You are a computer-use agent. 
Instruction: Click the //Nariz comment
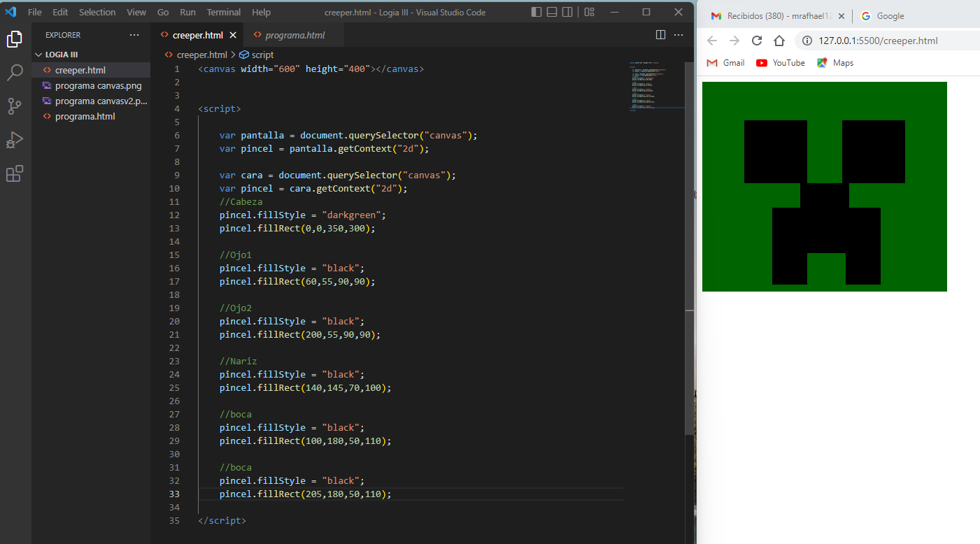239,361
